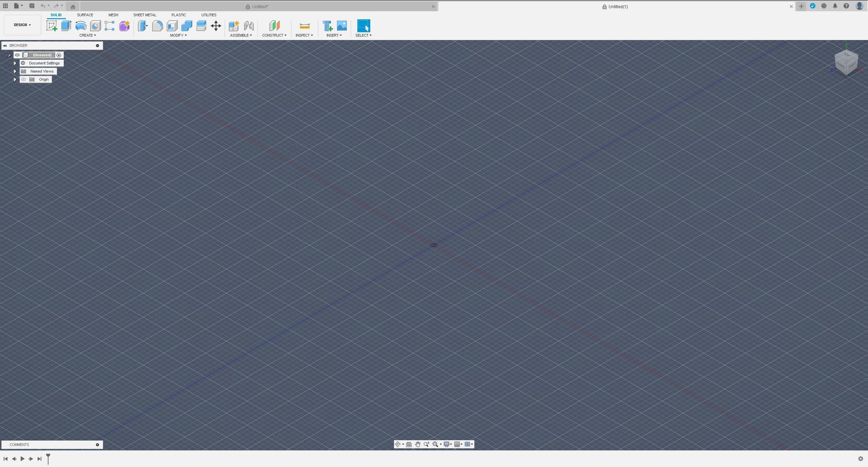Collapse the Browser panel
This screenshot has width=868, height=467.
(5, 45)
